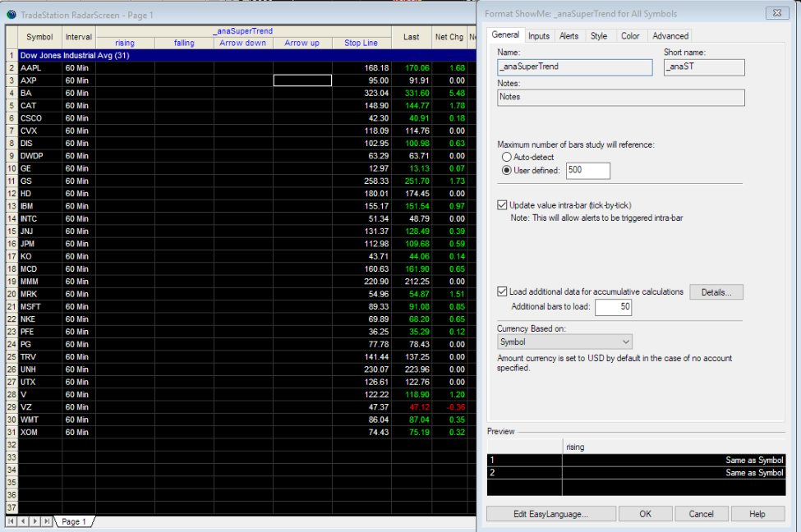The width and height of the screenshot is (801, 532).
Task: Select the MSFT symbol cell
Action: pyautogui.click(x=40, y=306)
